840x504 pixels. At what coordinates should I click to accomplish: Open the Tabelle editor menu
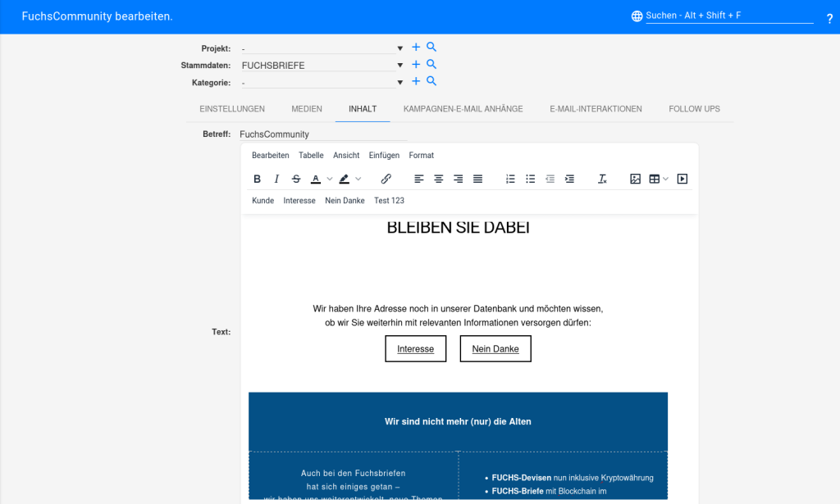click(311, 155)
